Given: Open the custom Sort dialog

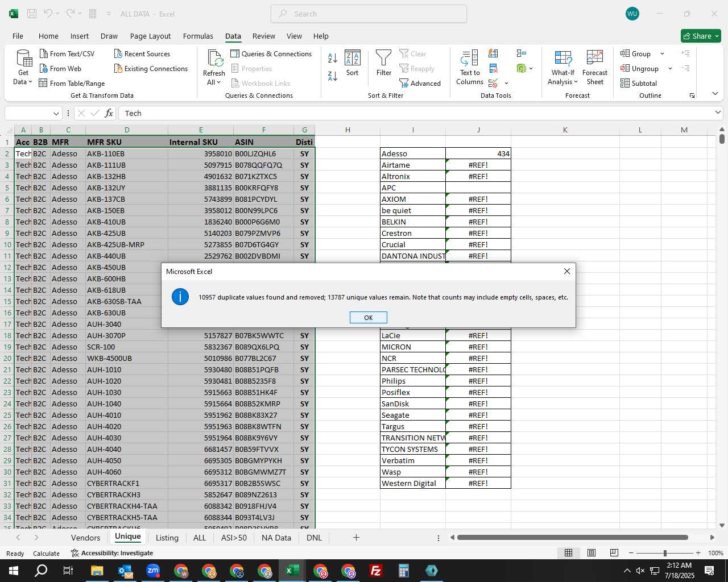Looking at the screenshot, I should click(352, 63).
